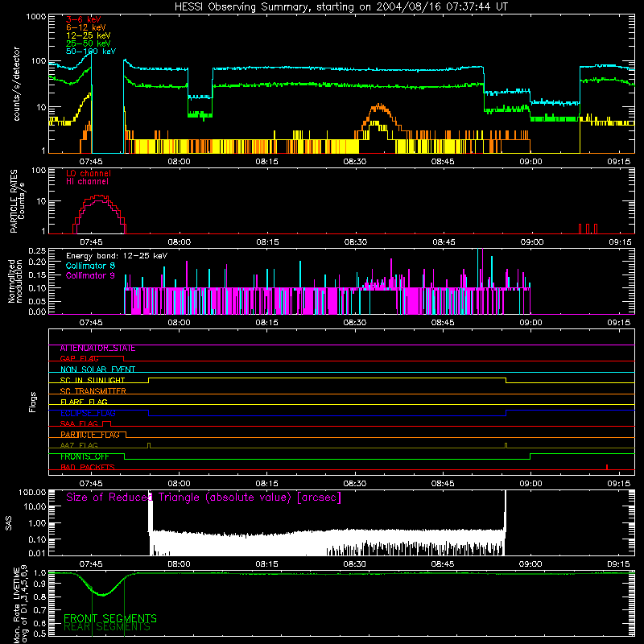Click the SC_IN_SUNLIGHT flag label
The image size is (644, 644).
[93, 380]
